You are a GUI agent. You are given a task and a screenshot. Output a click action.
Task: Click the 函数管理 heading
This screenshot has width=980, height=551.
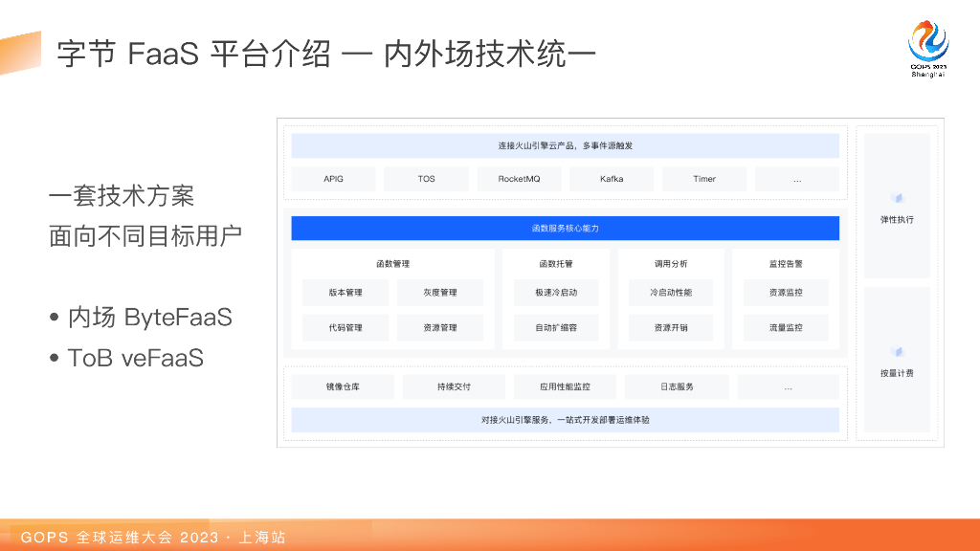tap(392, 264)
